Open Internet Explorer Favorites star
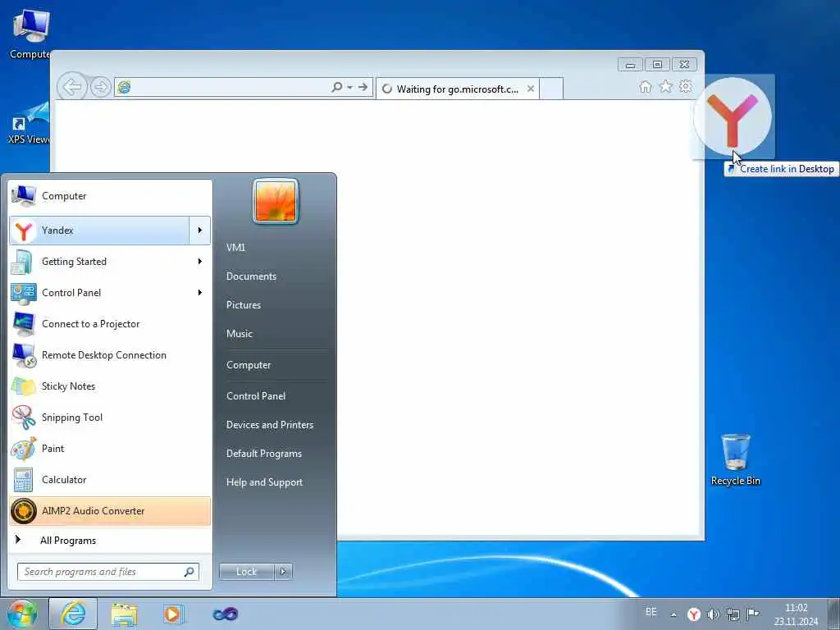The height and width of the screenshot is (630, 840). [x=665, y=86]
